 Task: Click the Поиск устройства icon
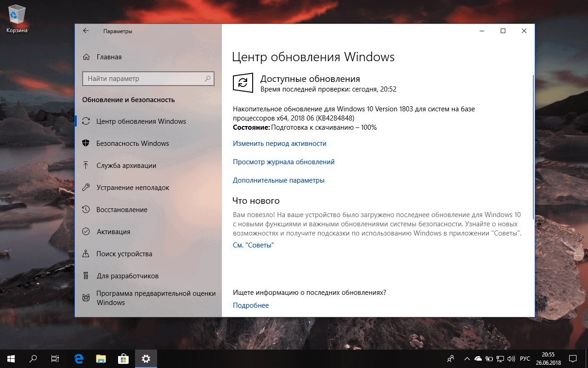tap(87, 253)
